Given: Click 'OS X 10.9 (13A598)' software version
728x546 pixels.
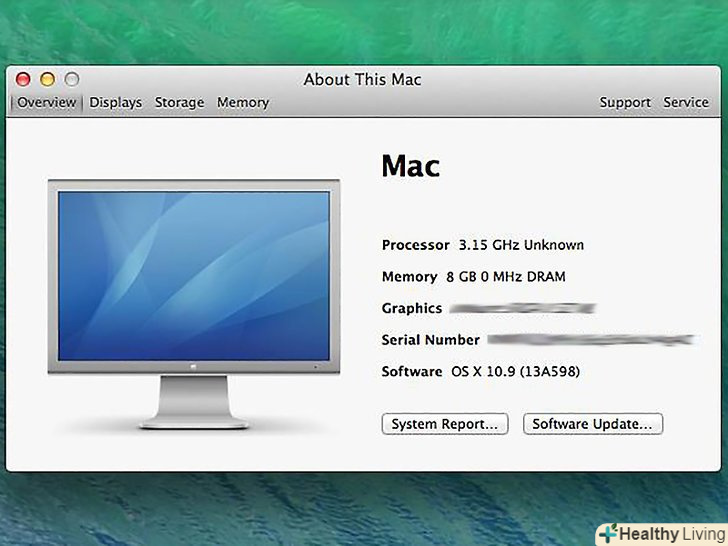Looking at the screenshot, I should tap(515, 371).
